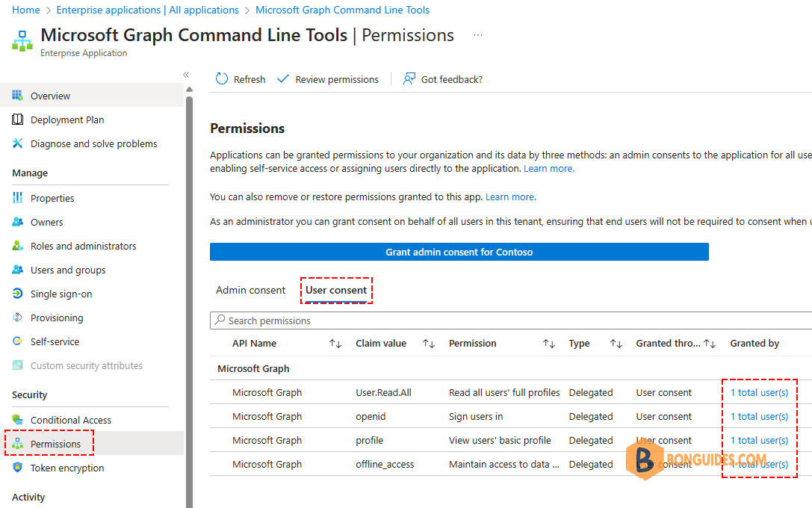Click in the Search permissions field
The width and height of the screenshot is (812, 508).
[x=511, y=320]
